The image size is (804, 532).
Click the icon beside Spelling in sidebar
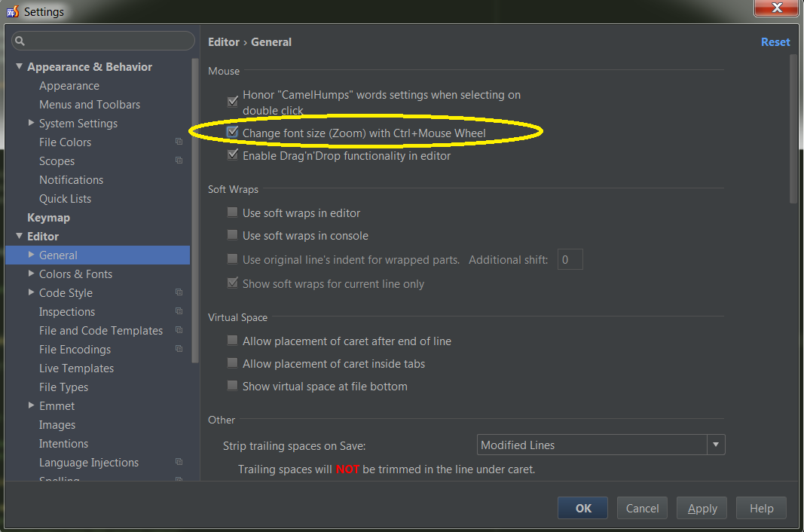pos(179,478)
